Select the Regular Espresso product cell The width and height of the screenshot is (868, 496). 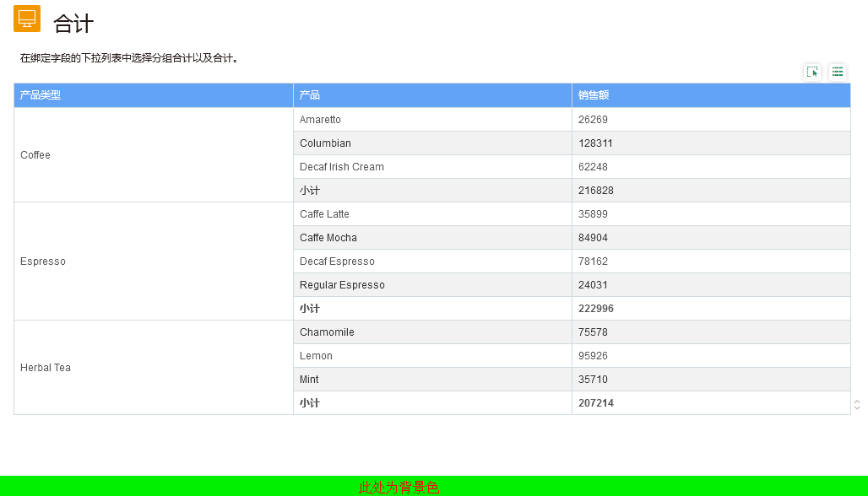point(342,285)
